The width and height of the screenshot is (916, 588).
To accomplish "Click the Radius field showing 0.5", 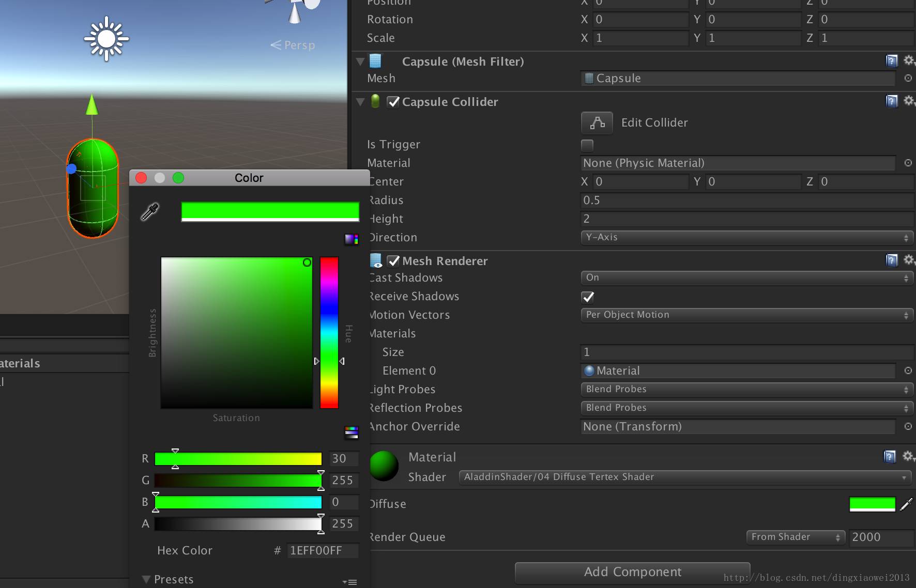I will (x=746, y=200).
